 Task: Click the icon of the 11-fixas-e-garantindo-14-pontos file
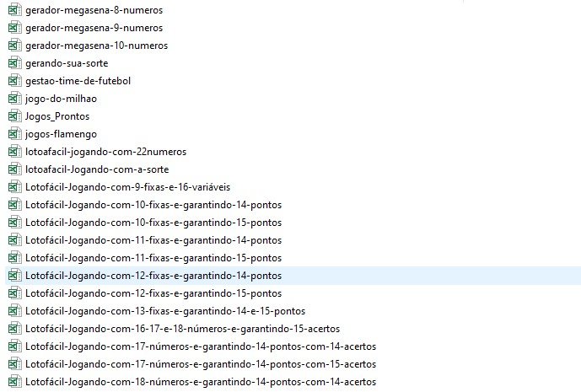(x=15, y=240)
